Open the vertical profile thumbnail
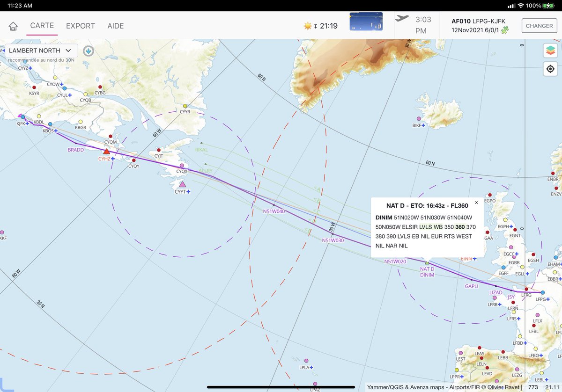This screenshot has width=562, height=392. (366, 22)
